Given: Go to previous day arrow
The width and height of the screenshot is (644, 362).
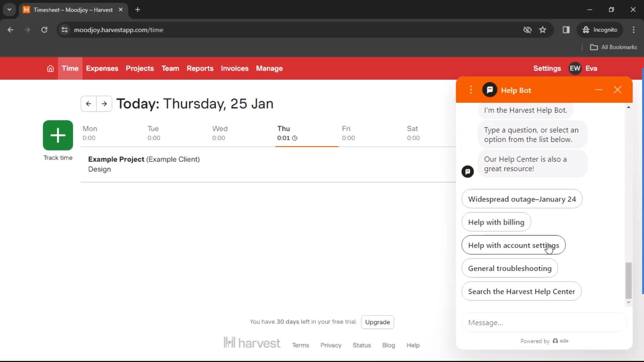Looking at the screenshot, I should (x=89, y=104).
